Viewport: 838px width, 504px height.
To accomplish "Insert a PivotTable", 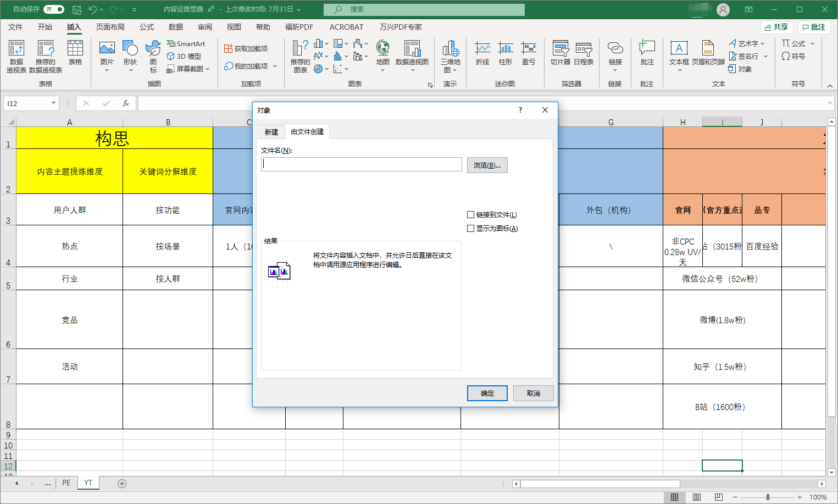I will point(16,55).
